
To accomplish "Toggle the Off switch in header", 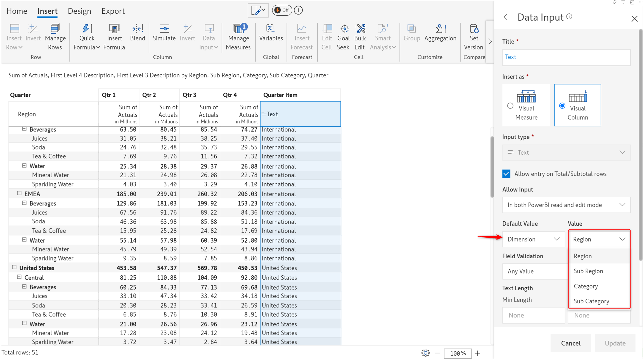I will click(282, 10).
